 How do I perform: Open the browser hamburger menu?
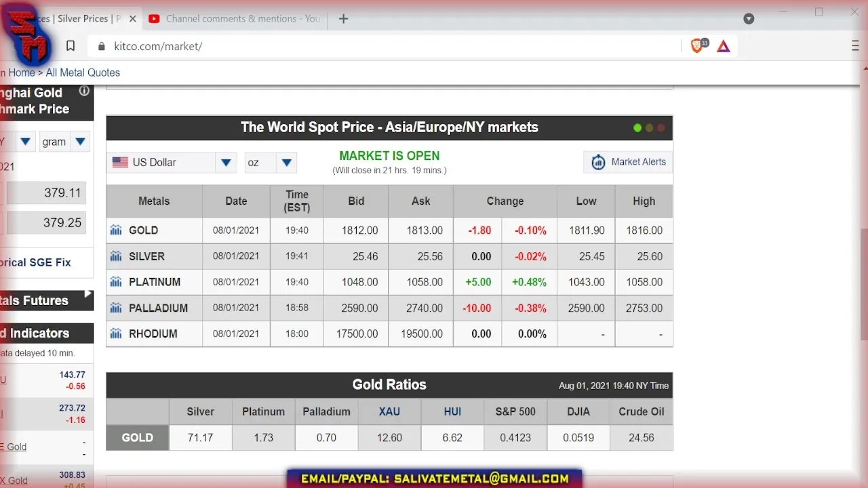[x=855, y=46]
